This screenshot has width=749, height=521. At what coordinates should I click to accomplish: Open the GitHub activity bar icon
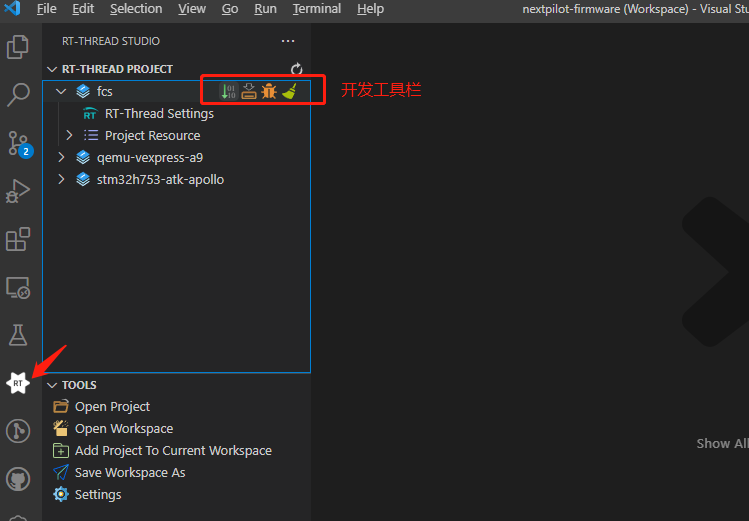(x=18, y=478)
